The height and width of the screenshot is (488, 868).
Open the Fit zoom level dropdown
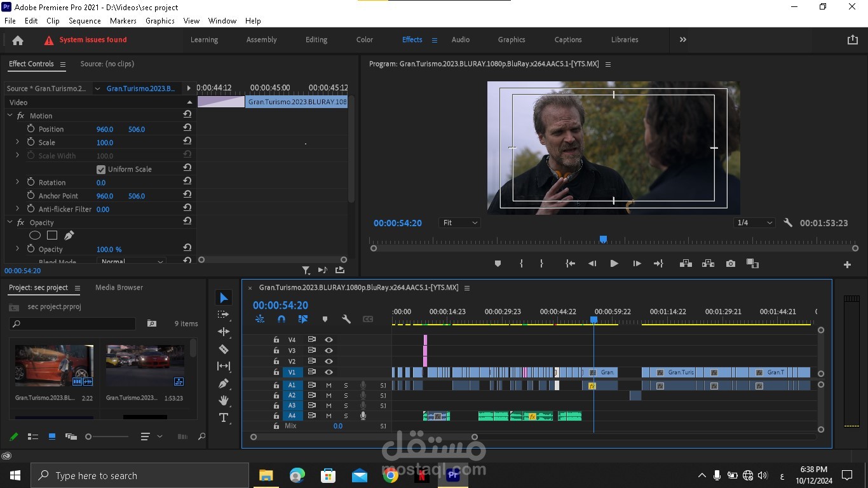[459, 223]
